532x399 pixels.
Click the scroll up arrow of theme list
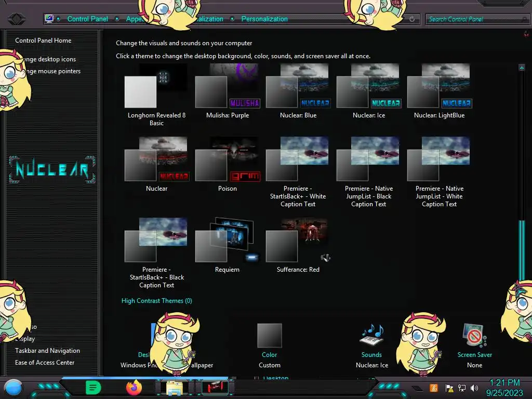click(522, 67)
